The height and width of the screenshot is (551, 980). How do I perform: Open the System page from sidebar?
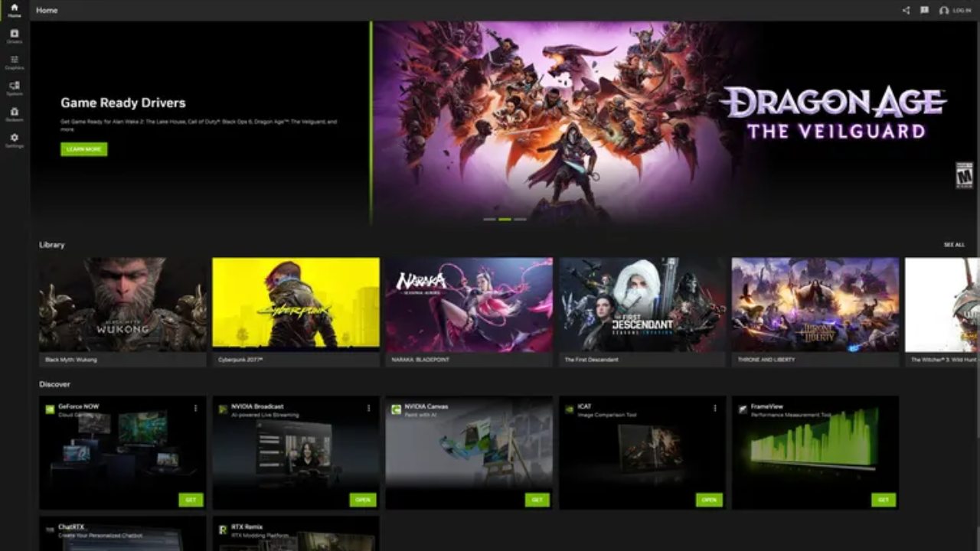tap(14, 88)
